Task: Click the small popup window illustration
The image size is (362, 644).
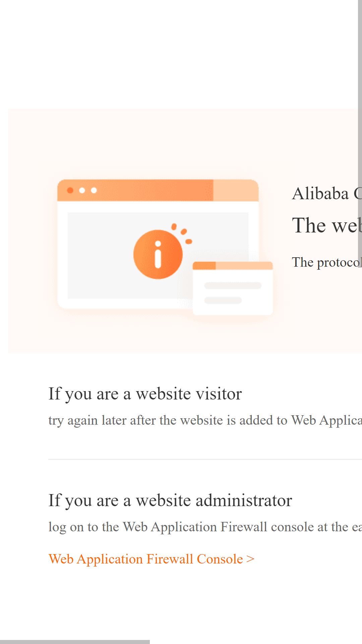Action: point(233,288)
